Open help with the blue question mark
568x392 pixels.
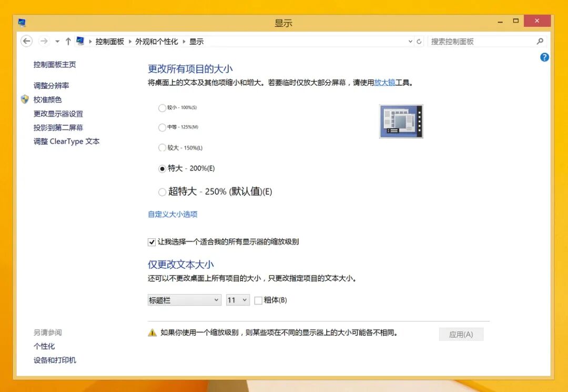click(x=544, y=57)
